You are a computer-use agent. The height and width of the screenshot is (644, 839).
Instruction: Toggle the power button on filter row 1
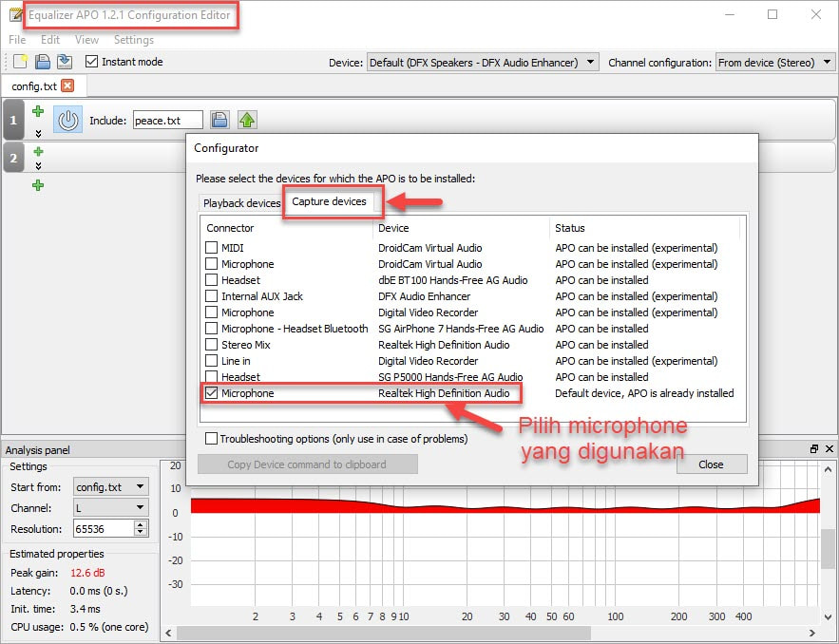tap(68, 120)
